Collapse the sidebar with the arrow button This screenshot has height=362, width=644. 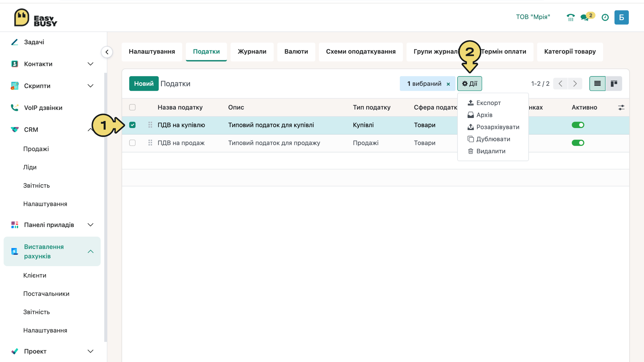pos(107,52)
